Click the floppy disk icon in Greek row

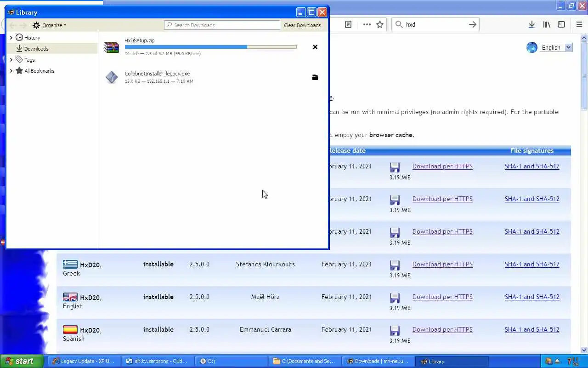tap(395, 265)
